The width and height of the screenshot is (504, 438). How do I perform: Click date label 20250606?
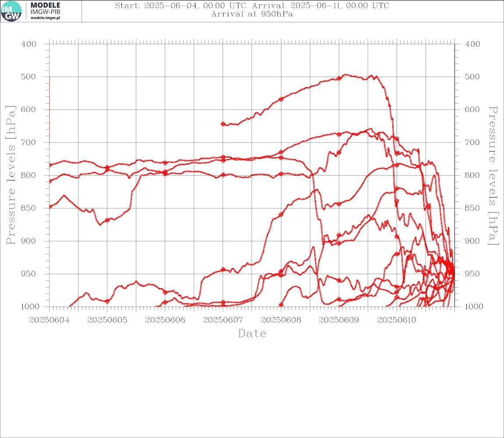click(165, 320)
